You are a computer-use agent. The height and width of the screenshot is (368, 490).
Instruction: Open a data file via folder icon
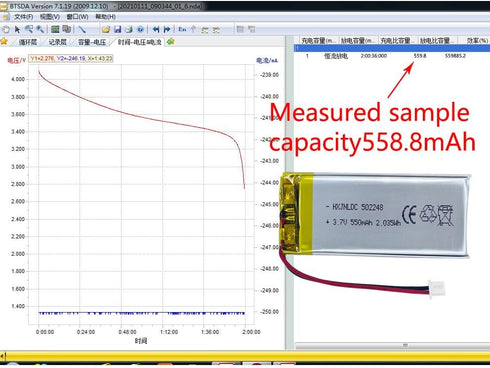point(106,29)
